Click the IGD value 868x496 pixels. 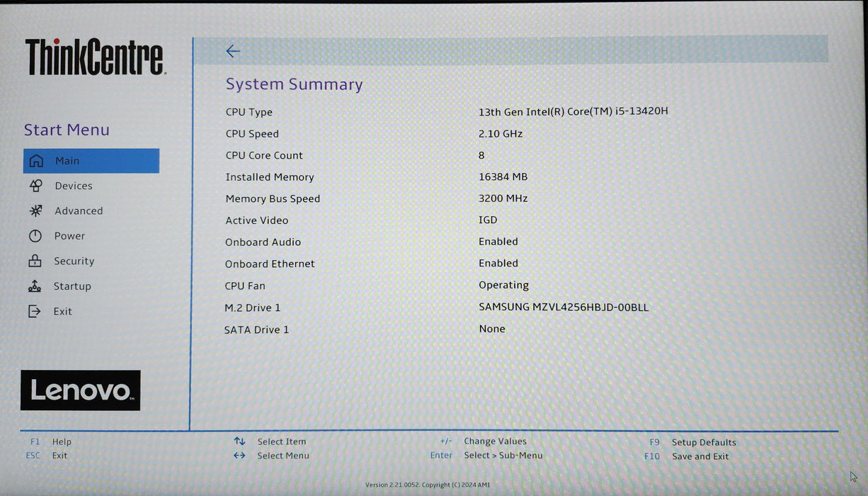[x=488, y=220]
